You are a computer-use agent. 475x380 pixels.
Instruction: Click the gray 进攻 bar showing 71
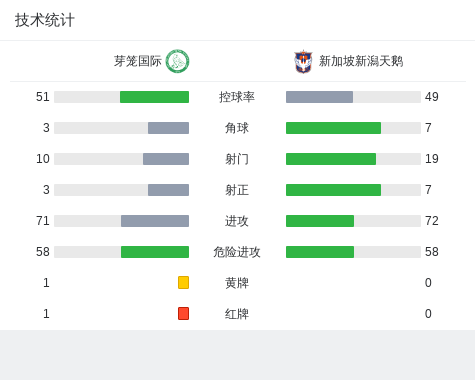[155, 221]
